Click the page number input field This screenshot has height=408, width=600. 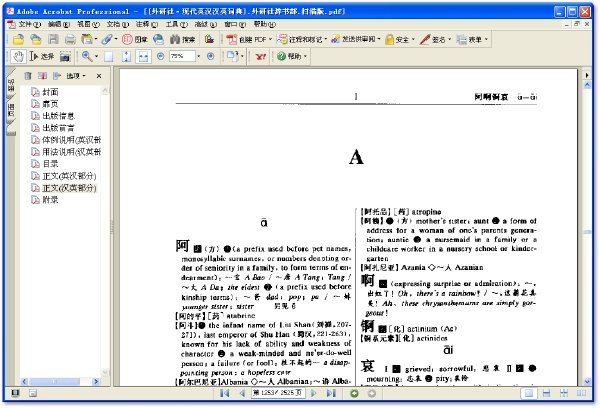click(278, 393)
